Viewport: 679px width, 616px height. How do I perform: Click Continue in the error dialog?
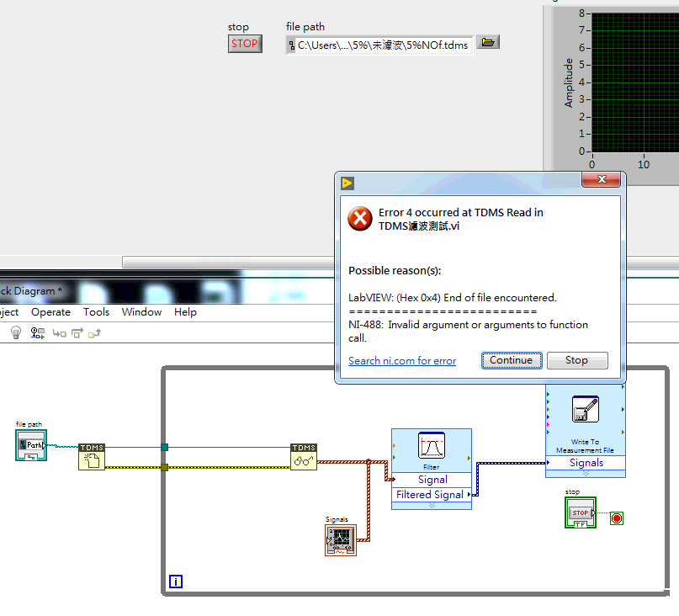(x=512, y=360)
